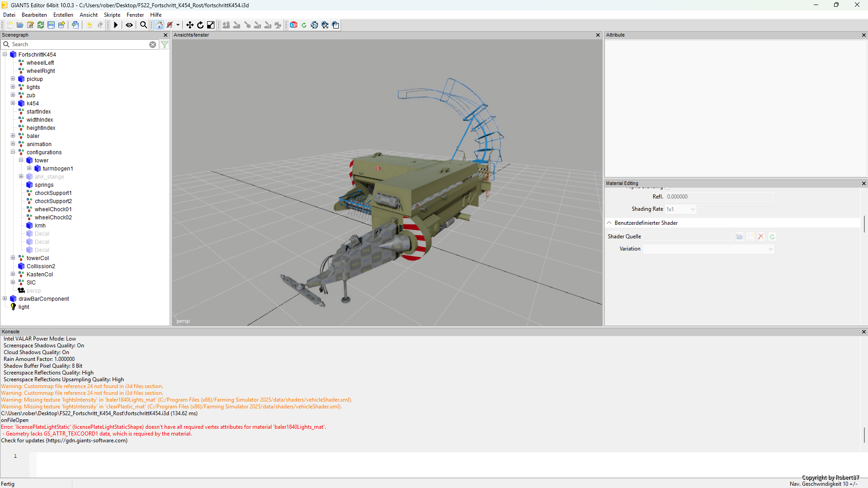
Task: Remove the shader source with red X
Action: point(761,237)
